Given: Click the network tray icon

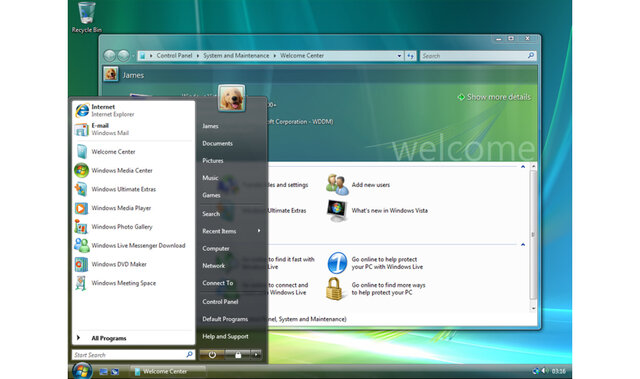Looking at the screenshot, I should pyautogui.click(x=536, y=371).
